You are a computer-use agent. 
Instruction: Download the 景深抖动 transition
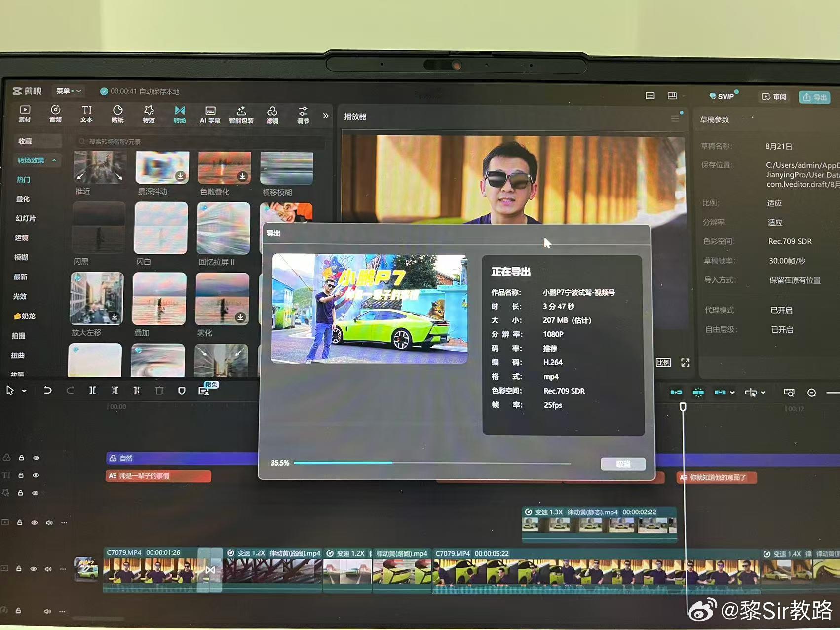(181, 176)
